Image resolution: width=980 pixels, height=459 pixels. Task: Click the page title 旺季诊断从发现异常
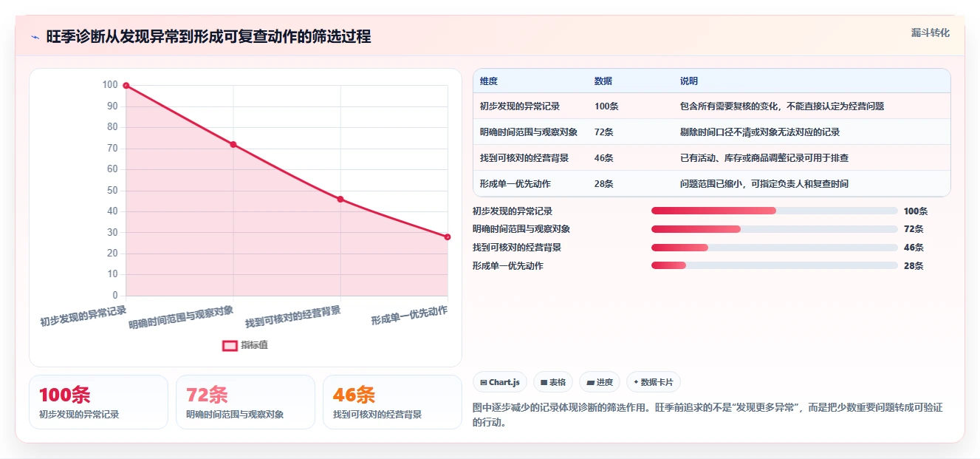[208, 37]
